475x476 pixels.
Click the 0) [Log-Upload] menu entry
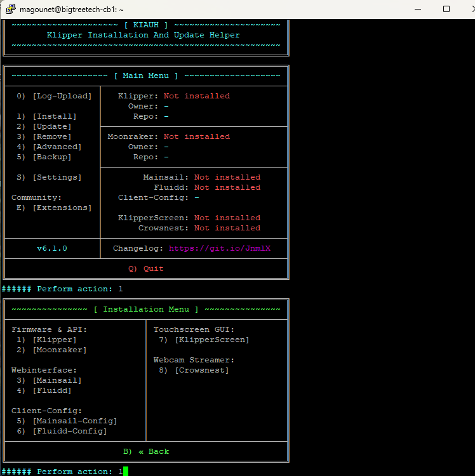(x=54, y=96)
